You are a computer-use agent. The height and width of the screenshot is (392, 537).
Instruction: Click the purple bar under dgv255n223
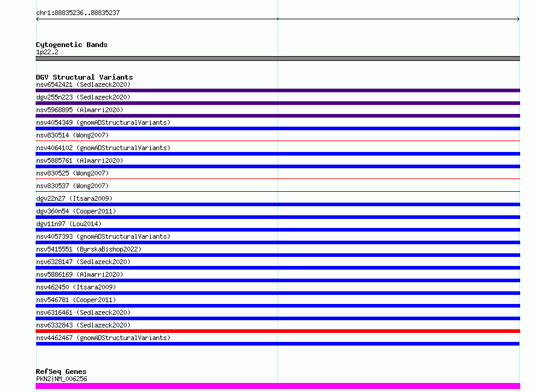tap(278, 103)
